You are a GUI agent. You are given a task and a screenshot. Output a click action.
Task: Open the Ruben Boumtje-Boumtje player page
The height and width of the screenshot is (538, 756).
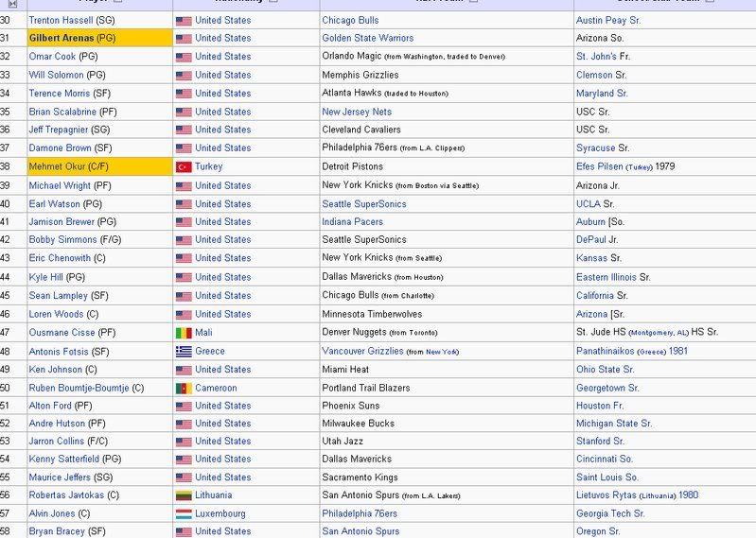tap(79, 389)
